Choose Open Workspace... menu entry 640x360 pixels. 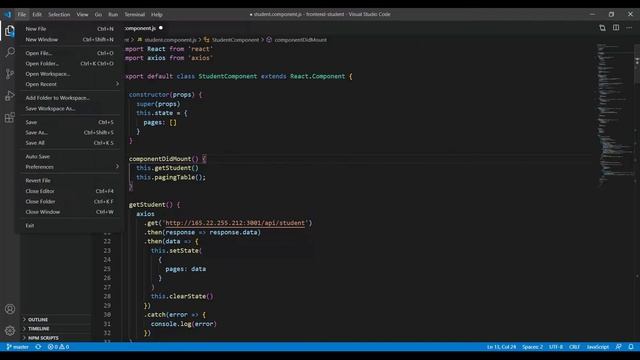pos(70,74)
